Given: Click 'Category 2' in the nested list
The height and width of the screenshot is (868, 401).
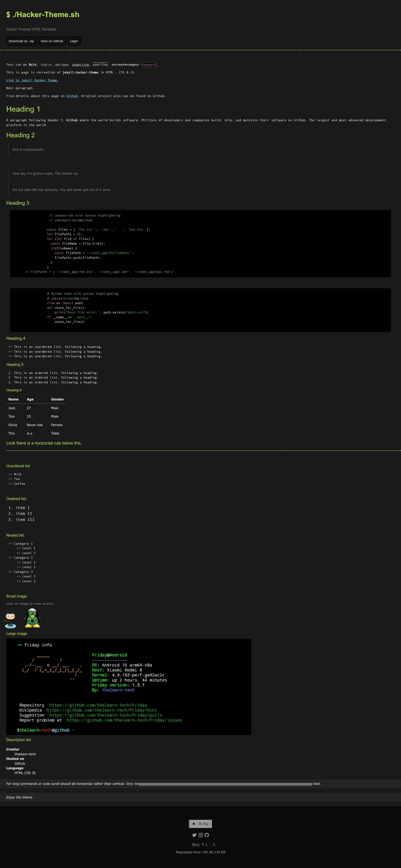Looking at the screenshot, I should 23,558.
